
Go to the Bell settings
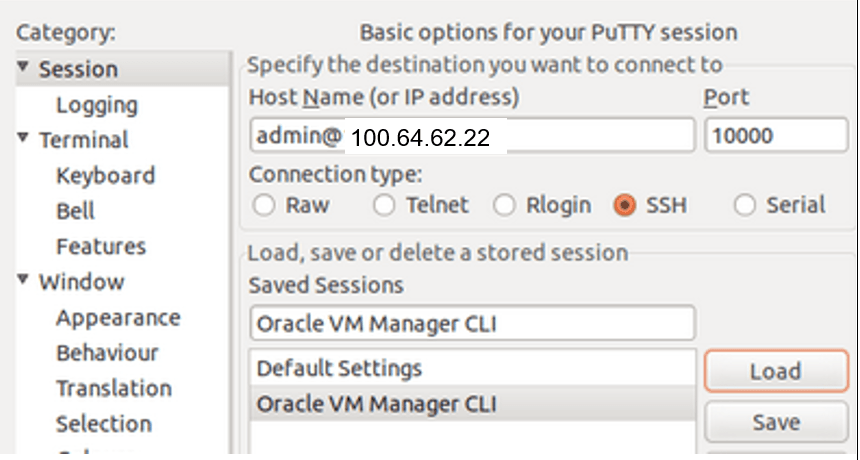(76, 211)
